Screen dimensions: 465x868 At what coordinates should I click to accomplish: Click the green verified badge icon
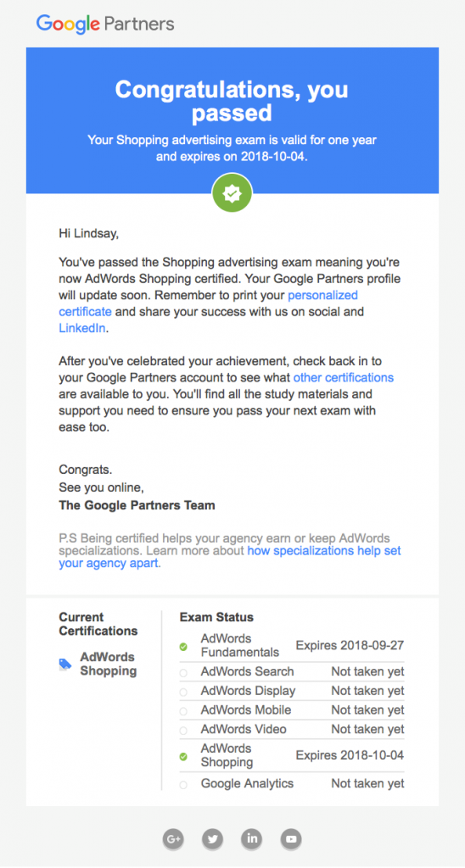232,193
